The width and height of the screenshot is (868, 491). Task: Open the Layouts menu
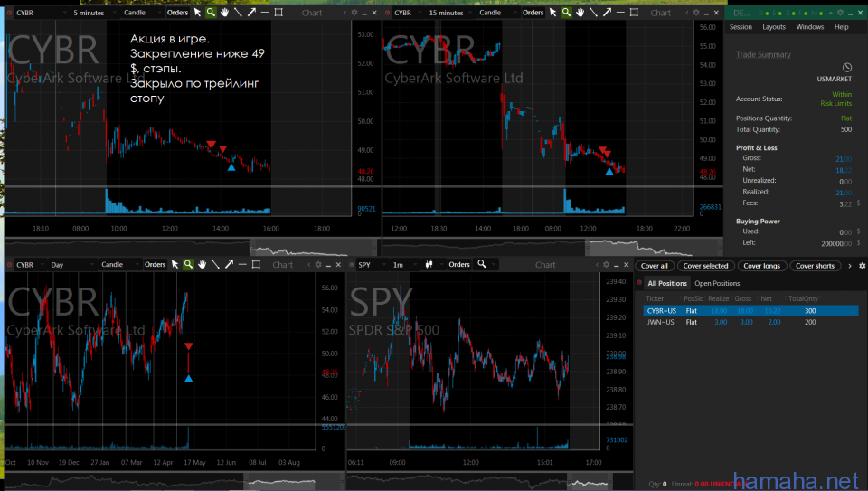(774, 26)
